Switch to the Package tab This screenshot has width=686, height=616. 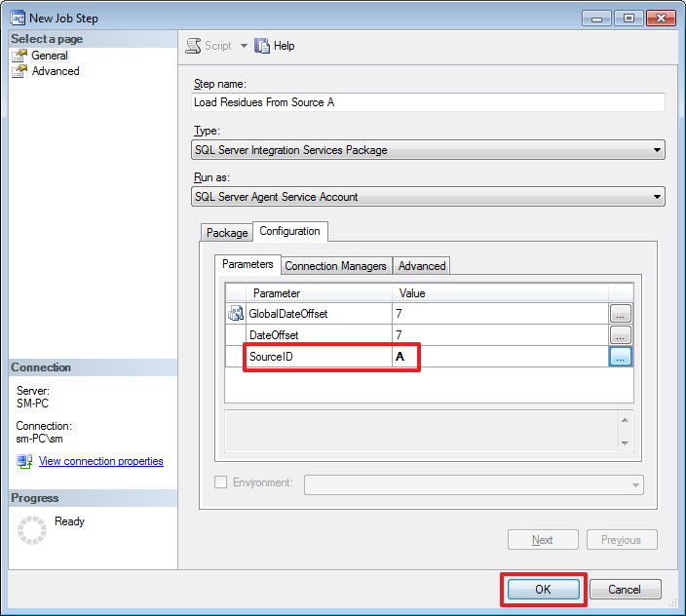point(227,233)
